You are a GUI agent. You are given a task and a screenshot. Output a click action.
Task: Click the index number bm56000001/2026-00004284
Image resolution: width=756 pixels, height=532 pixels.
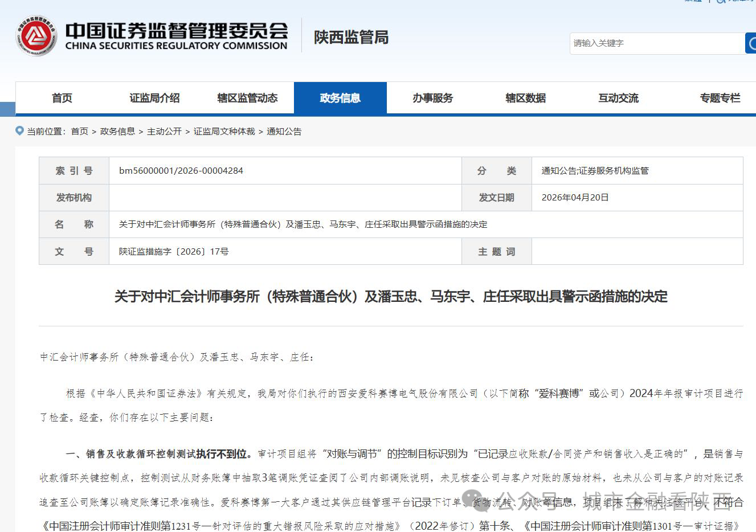click(x=181, y=171)
